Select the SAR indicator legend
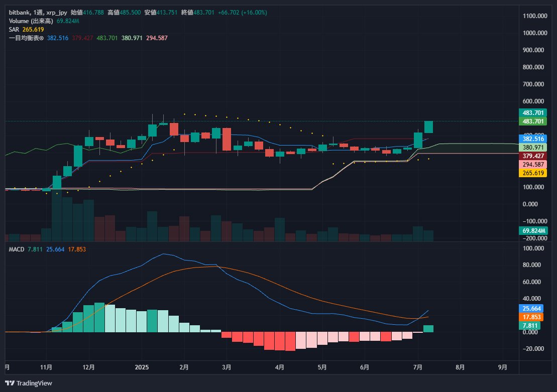 coord(14,30)
